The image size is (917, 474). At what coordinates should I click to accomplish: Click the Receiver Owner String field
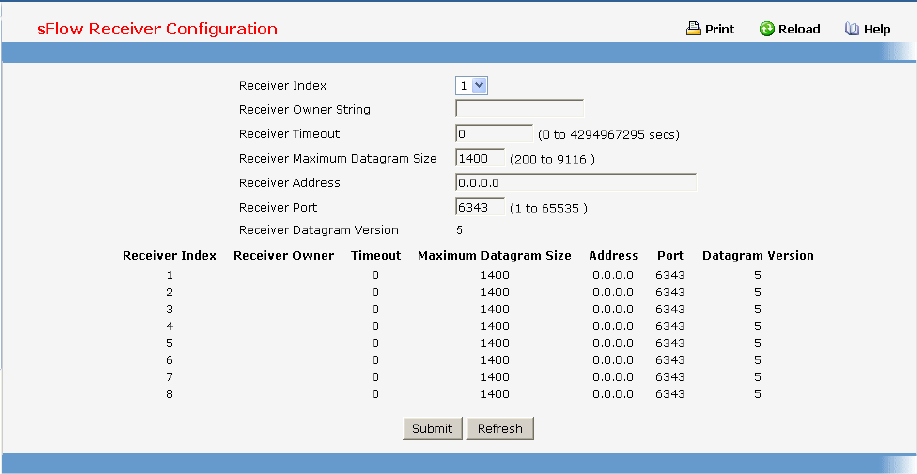pos(519,109)
